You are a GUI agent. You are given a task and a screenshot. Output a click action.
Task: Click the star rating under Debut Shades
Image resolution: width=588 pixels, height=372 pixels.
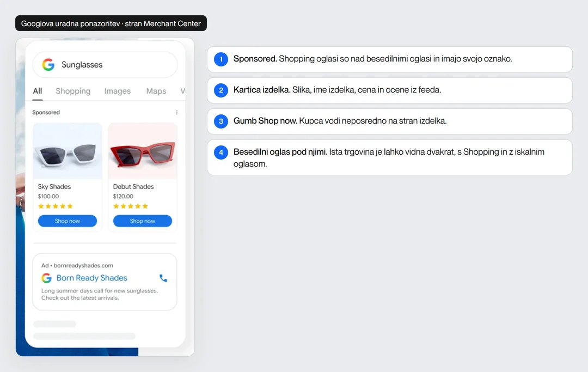click(x=131, y=206)
